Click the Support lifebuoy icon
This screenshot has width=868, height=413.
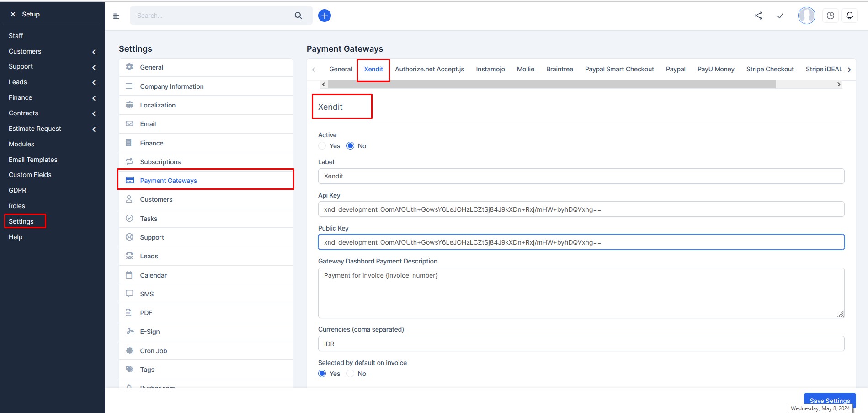pyautogui.click(x=129, y=237)
